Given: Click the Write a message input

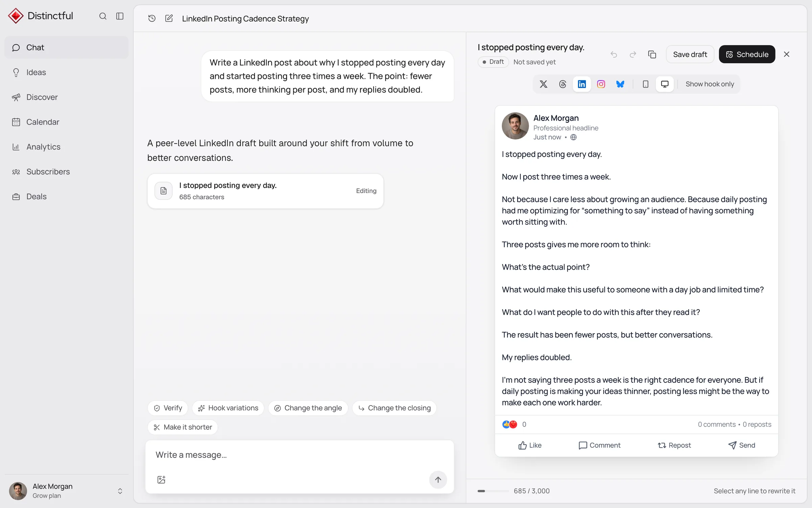Looking at the screenshot, I should [x=299, y=455].
